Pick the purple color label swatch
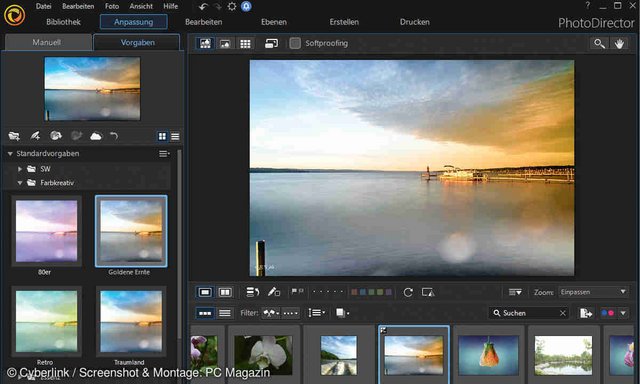Screen dimensions: 640x384 coord(389,292)
